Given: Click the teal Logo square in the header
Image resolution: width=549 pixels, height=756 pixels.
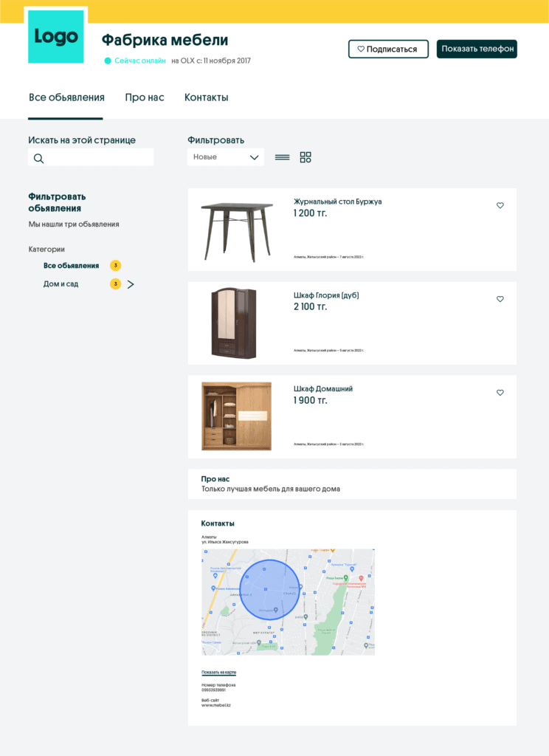Looking at the screenshot, I should point(56,37).
